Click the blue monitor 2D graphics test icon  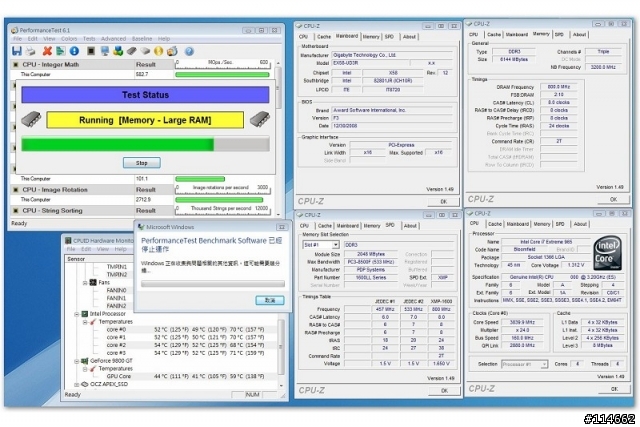[104, 51]
